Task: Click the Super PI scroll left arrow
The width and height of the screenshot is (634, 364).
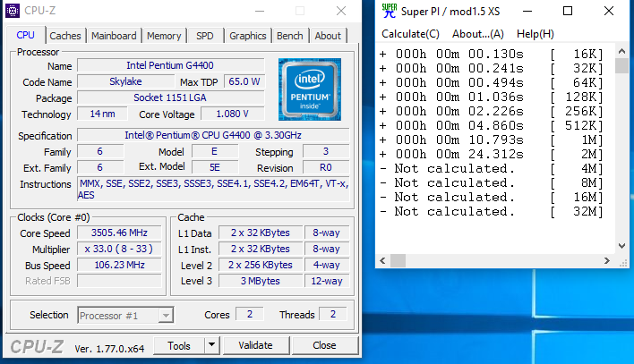Action: pyautogui.click(x=382, y=261)
